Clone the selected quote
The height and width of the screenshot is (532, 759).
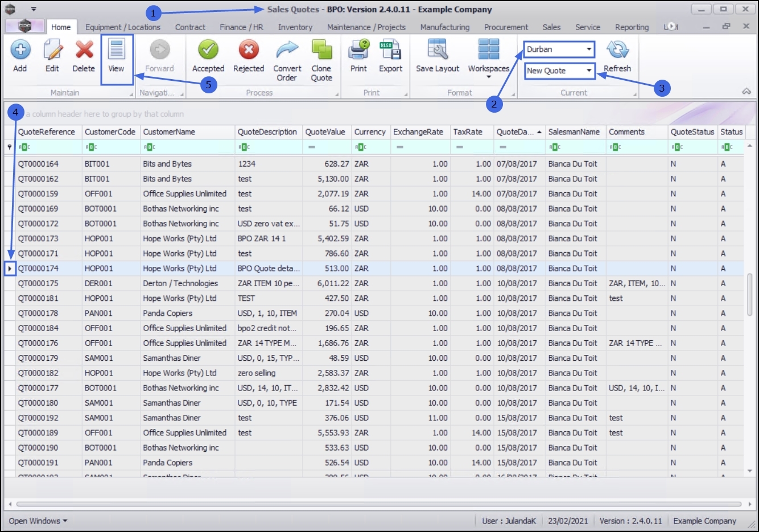click(x=321, y=61)
